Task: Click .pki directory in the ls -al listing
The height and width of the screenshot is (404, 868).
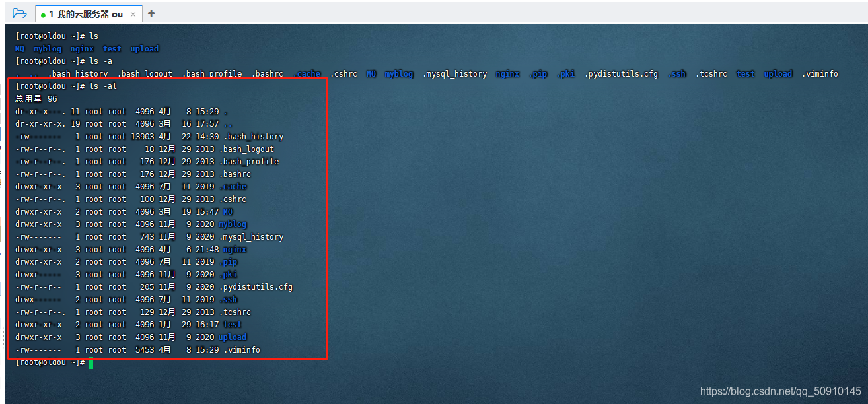Action: pos(228,275)
